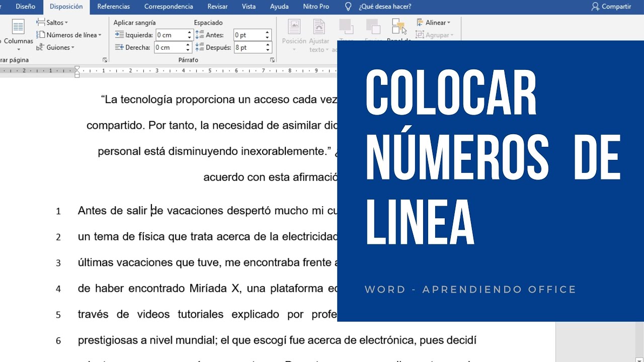
Task: Click the Derecha indent value field
Action: 170,47
